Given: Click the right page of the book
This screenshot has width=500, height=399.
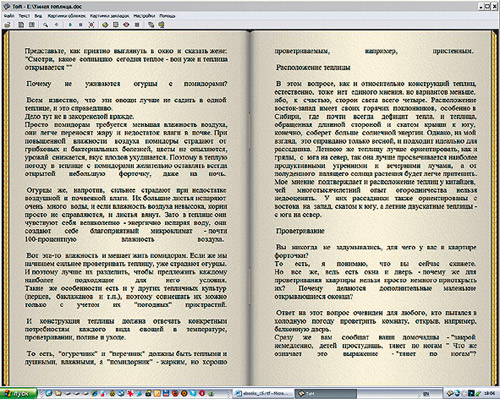Looking at the screenshot, I should pyautogui.click(x=372, y=207).
